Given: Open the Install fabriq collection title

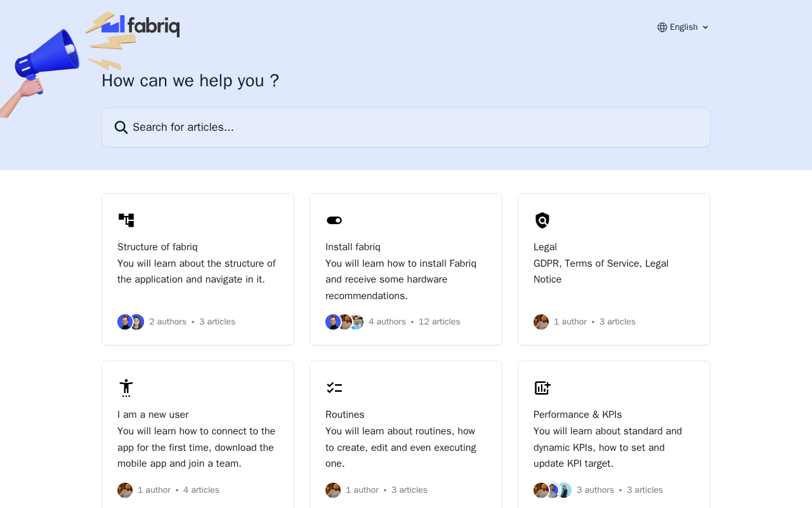Looking at the screenshot, I should [x=353, y=247].
